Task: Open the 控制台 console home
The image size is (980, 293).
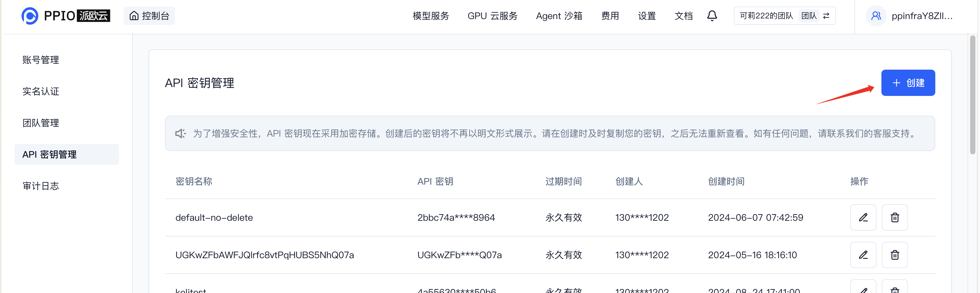Action: 149,16
